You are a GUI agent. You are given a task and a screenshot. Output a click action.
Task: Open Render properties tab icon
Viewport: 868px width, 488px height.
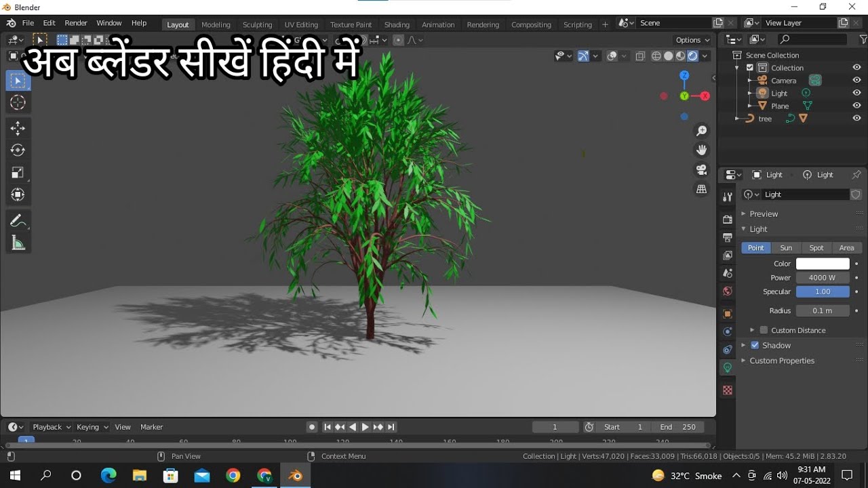pos(728,220)
